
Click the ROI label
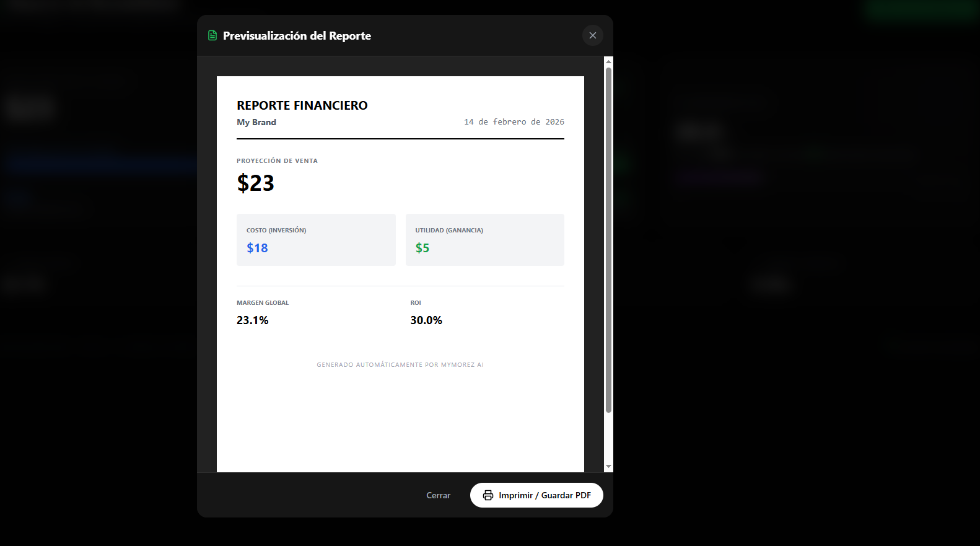point(416,303)
